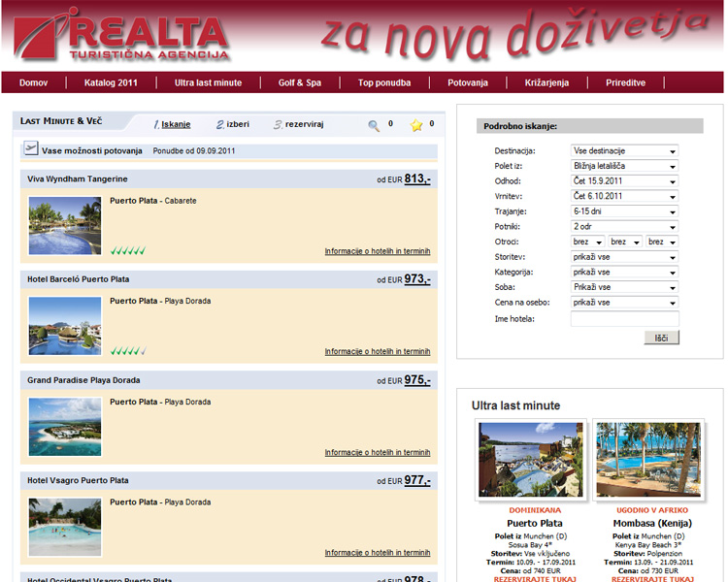Select Top ponudba in navigation bar
The height and width of the screenshot is (582, 728).
point(384,82)
